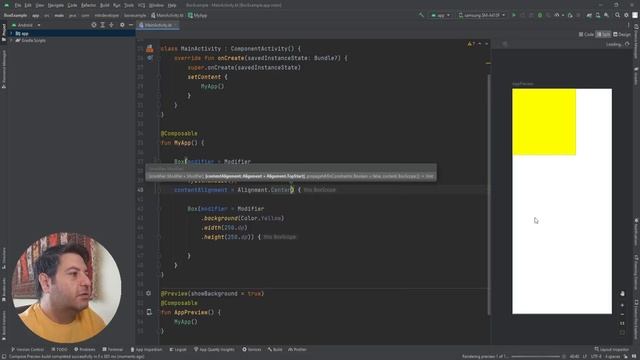Click the rendering preview progress bar
The height and width of the screenshot is (360, 640).
tap(535, 356)
